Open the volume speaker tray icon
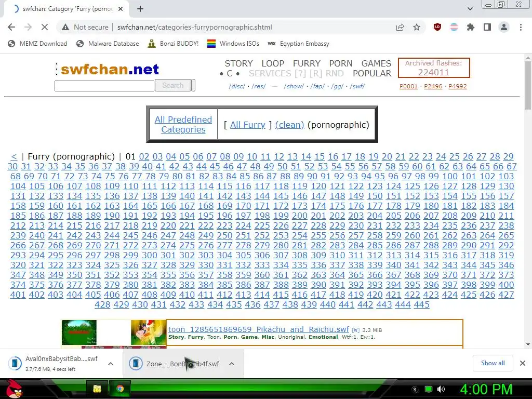The width and height of the screenshot is (532, 399). coord(441,389)
